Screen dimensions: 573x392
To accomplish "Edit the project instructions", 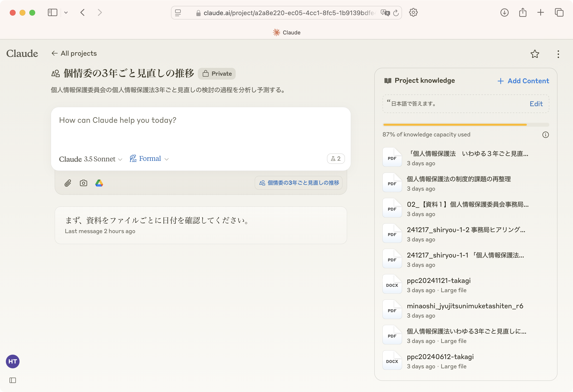I will pyautogui.click(x=536, y=104).
